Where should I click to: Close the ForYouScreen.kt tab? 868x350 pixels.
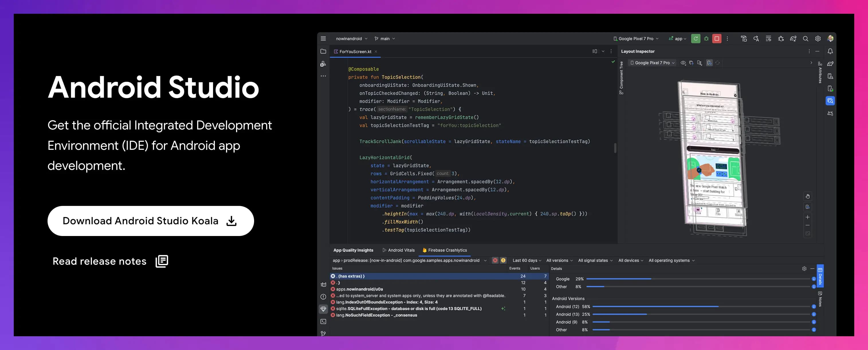coord(376,52)
